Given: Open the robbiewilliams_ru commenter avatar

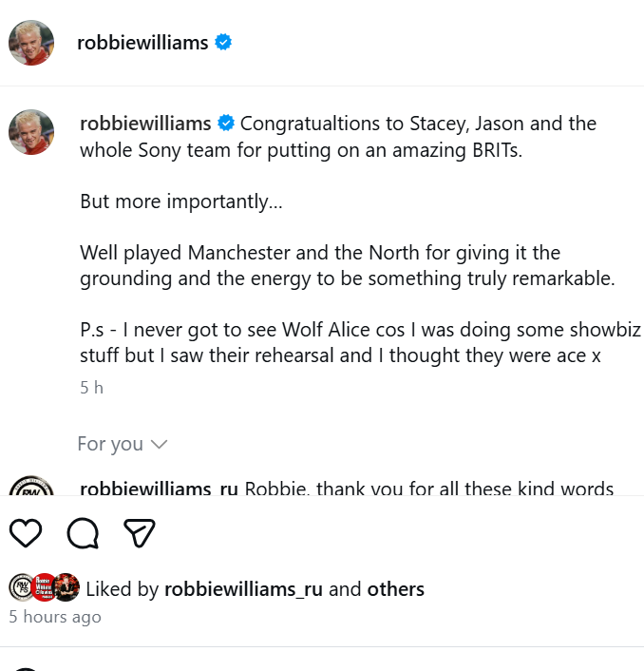Looking at the screenshot, I should click(x=31, y=489).
